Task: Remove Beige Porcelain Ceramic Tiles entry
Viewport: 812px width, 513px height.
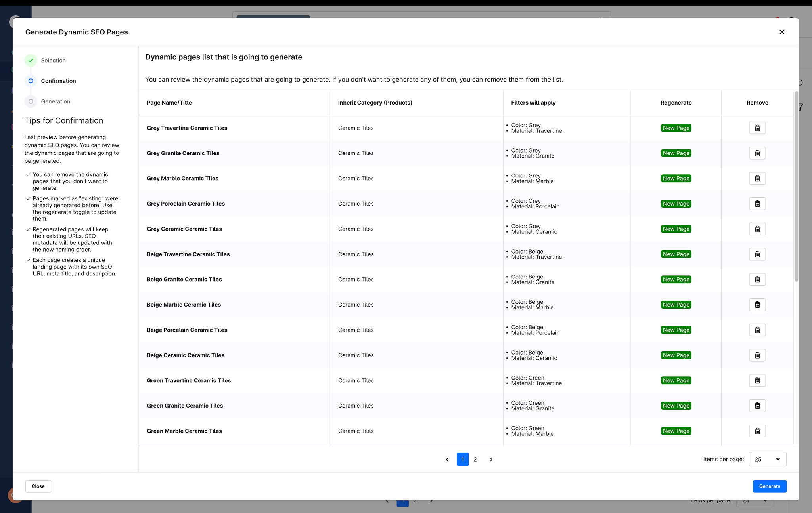Action: coord(757,330)
